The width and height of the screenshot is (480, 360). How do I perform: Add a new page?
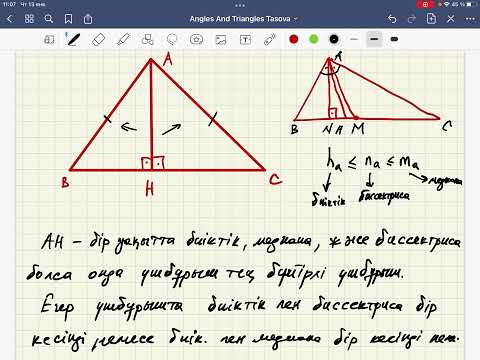[x=431, y=19]
